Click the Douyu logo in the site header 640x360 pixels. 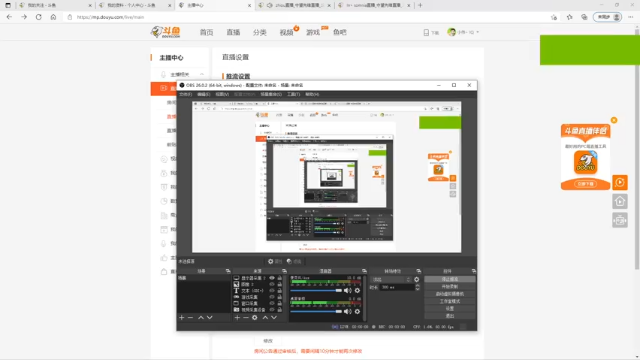(x=165, y=32)
